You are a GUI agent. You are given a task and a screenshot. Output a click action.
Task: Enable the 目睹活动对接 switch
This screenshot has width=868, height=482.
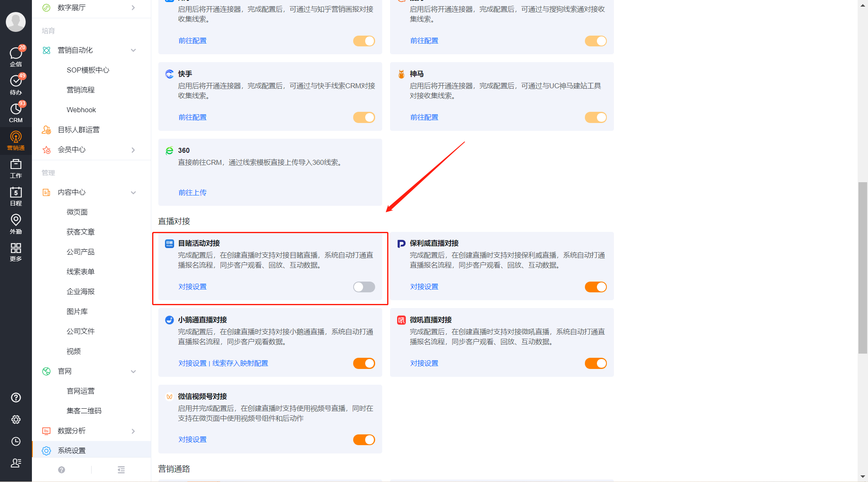tap(364, 287)
